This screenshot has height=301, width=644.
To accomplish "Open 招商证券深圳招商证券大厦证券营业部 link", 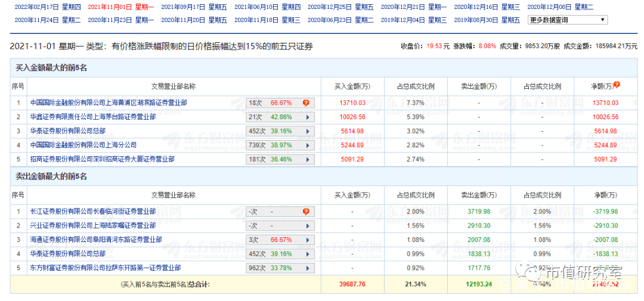I will coord(103,159).
